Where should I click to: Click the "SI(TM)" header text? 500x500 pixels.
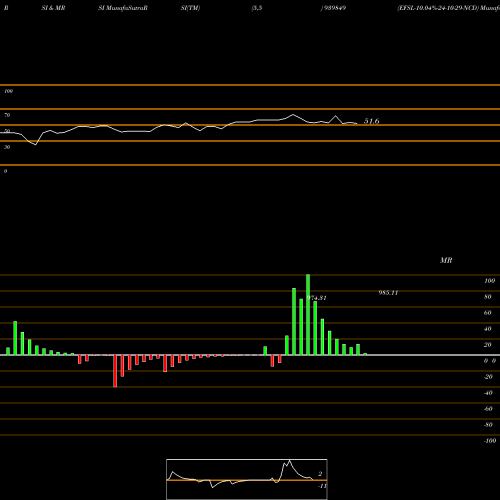coord(190,8)
